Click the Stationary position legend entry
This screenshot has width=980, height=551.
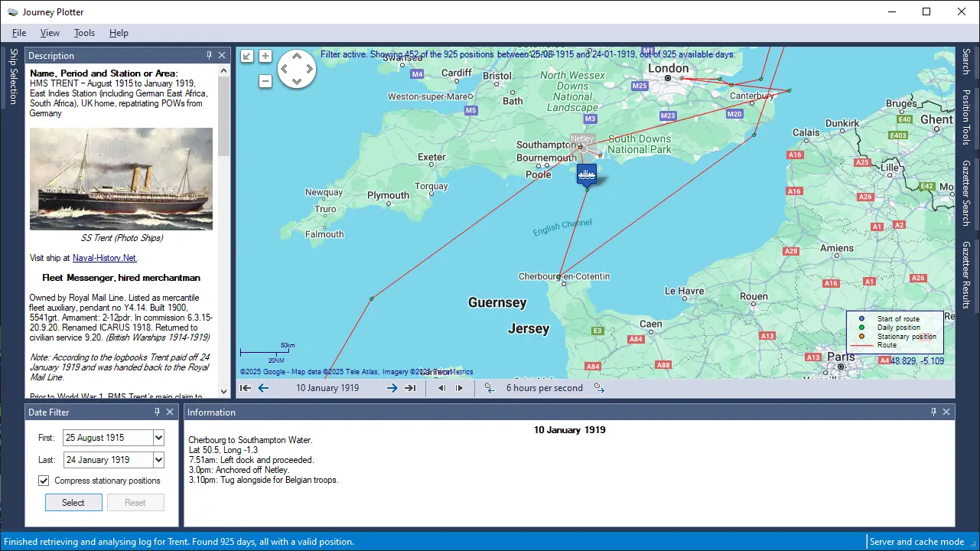pyautogui.click(x=907, y=337)
